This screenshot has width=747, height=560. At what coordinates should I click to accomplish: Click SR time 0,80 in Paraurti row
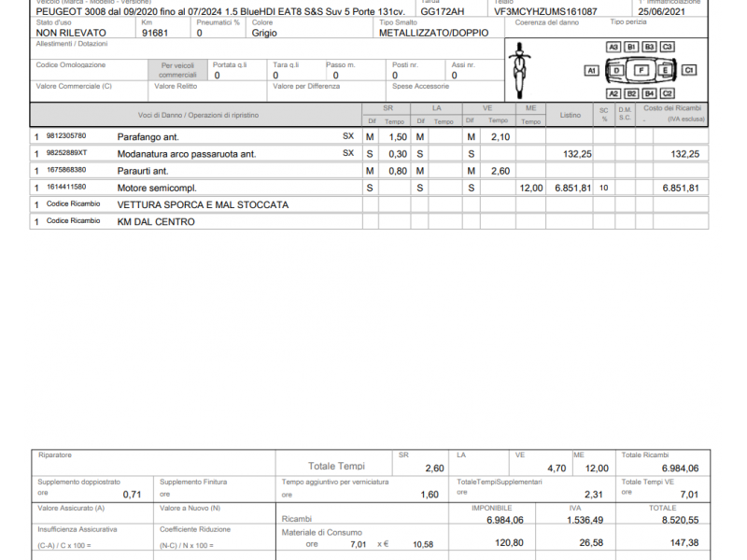point(398,172)
